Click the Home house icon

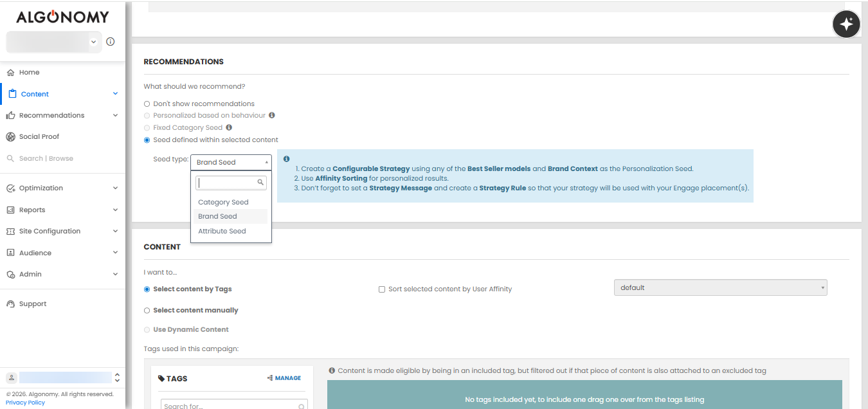(10, 73)
